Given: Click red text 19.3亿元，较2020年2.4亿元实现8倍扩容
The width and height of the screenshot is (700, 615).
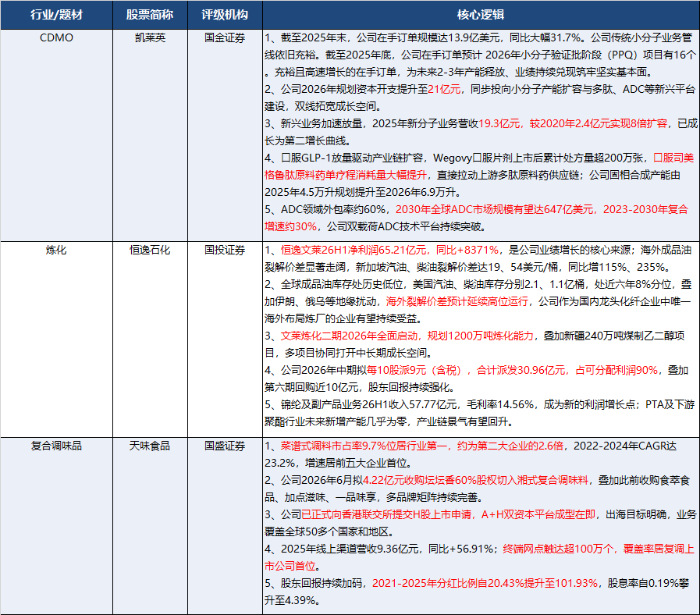Looking at the screenshot, I should click(x=573, y=124).
